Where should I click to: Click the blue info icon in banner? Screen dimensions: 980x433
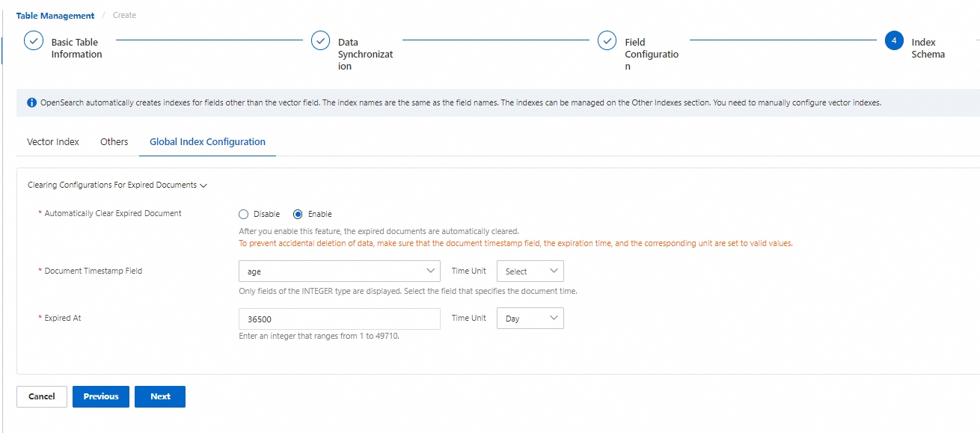tap(31, 102)
